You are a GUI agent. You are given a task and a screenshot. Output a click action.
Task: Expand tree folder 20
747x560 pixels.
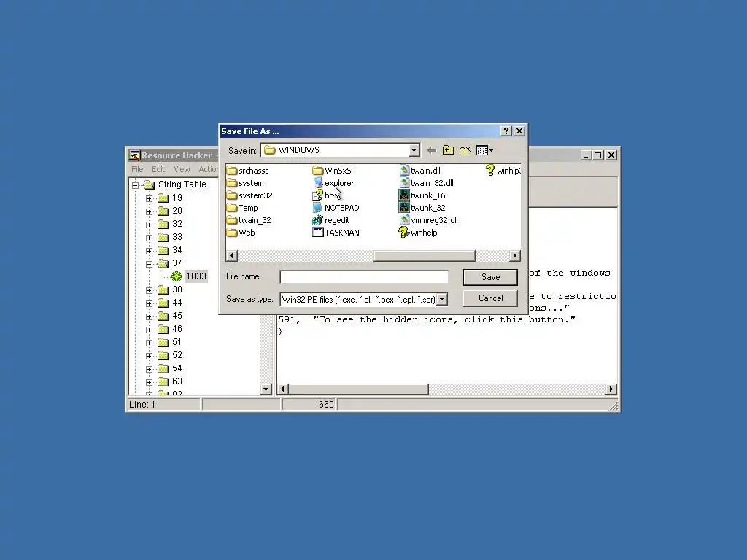tap(149, 211)
